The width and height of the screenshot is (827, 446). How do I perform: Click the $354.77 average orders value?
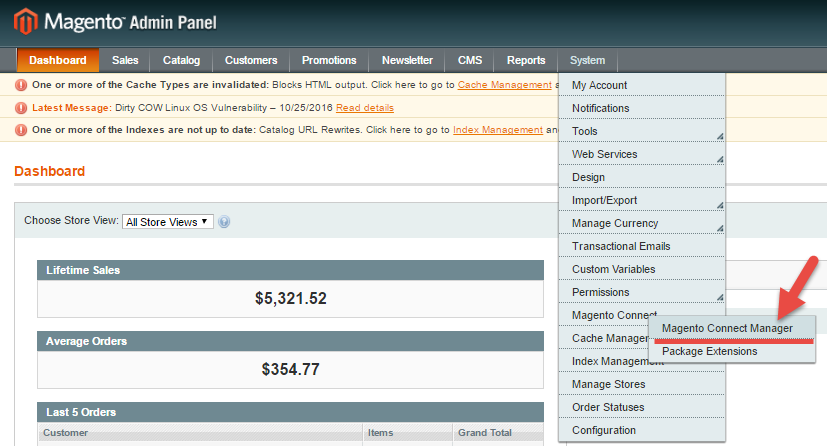click(291, 369)
